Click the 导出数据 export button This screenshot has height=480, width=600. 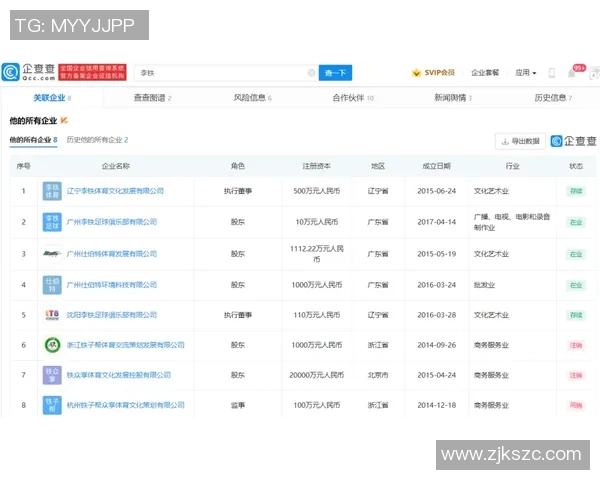point(520,141)
